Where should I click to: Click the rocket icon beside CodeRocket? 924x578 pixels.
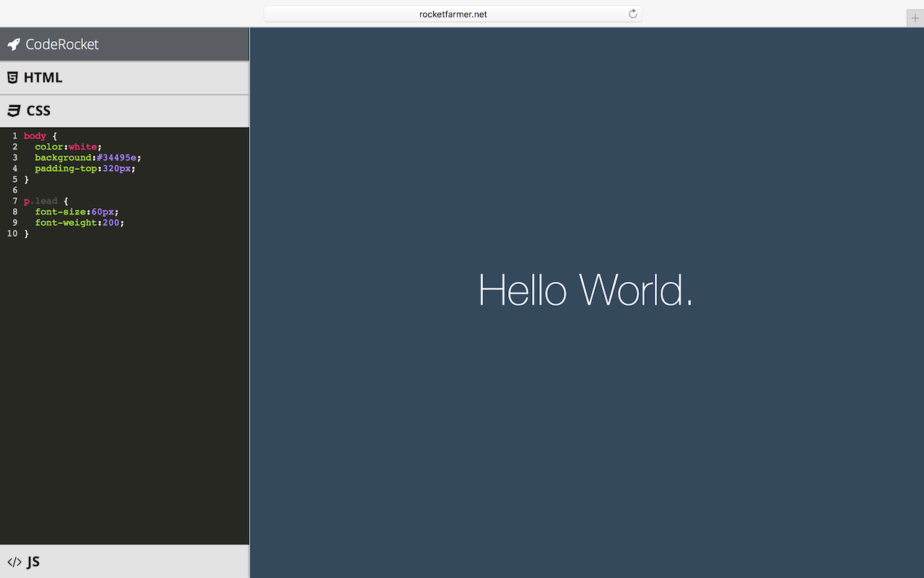click(x=14, y=45)
